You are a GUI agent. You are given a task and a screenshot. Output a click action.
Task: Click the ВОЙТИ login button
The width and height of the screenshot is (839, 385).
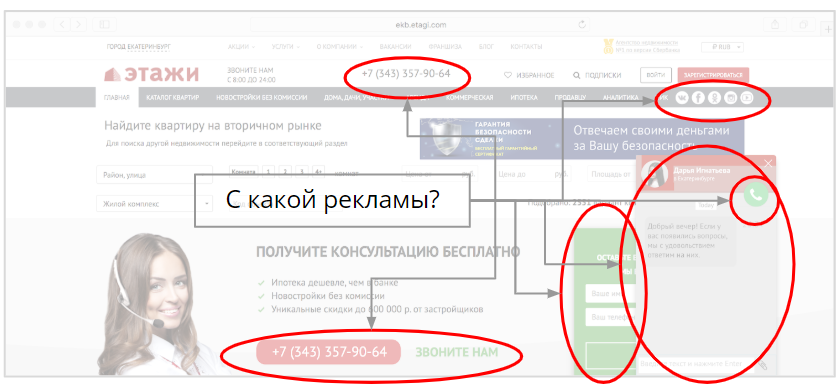[x=655, y=75]
